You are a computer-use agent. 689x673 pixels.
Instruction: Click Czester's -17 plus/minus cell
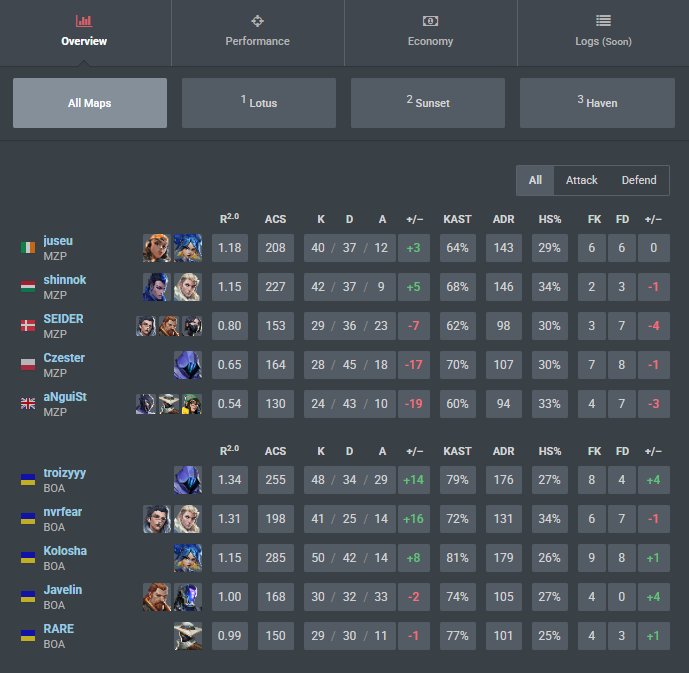tap(413, 365)
